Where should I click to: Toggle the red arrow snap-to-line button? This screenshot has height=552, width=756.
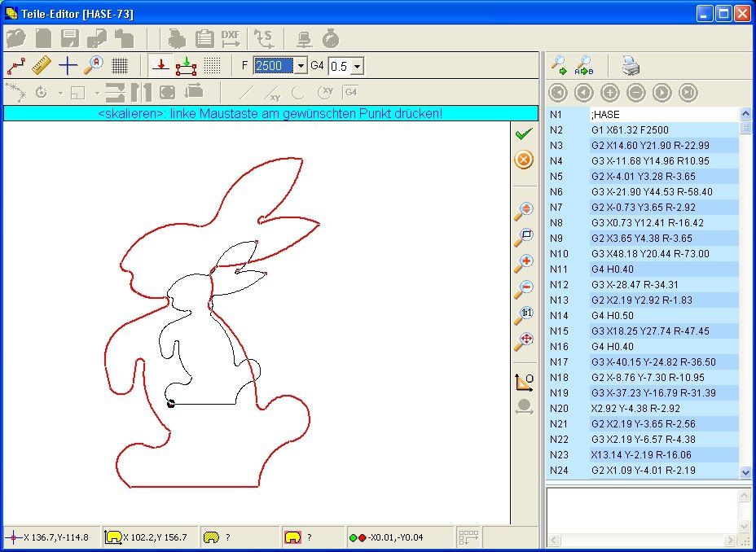point(160,65)
